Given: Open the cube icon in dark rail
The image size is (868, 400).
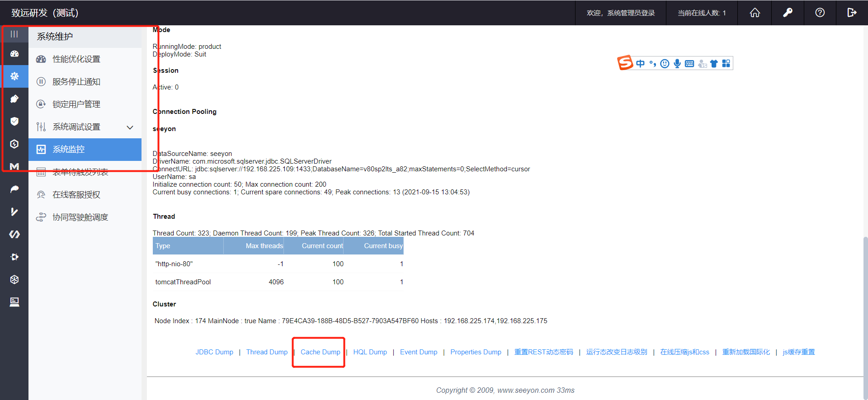Looking at the screenshot, I should [14, 279].
